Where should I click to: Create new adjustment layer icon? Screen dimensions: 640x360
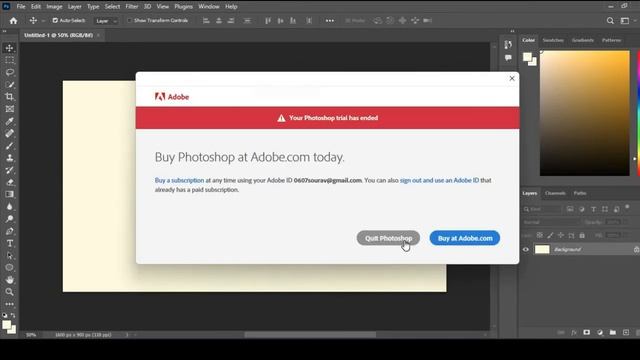tap(600, 333)
